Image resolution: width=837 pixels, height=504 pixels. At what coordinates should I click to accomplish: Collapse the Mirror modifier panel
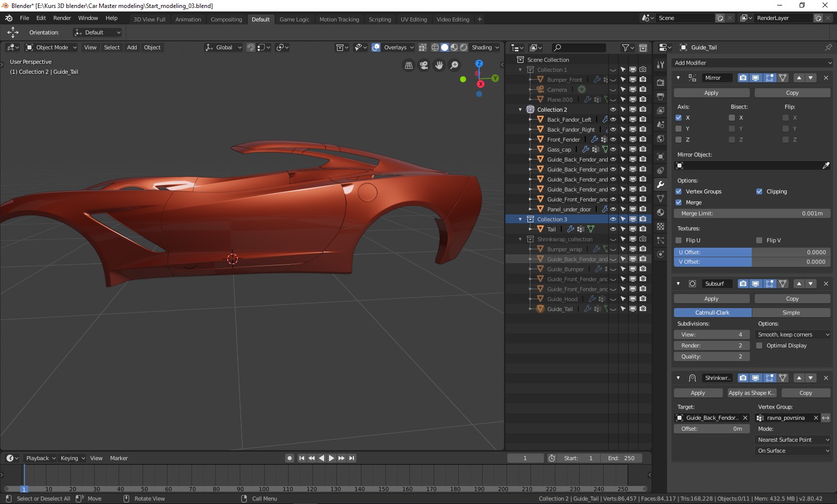[x=678, y=78]
